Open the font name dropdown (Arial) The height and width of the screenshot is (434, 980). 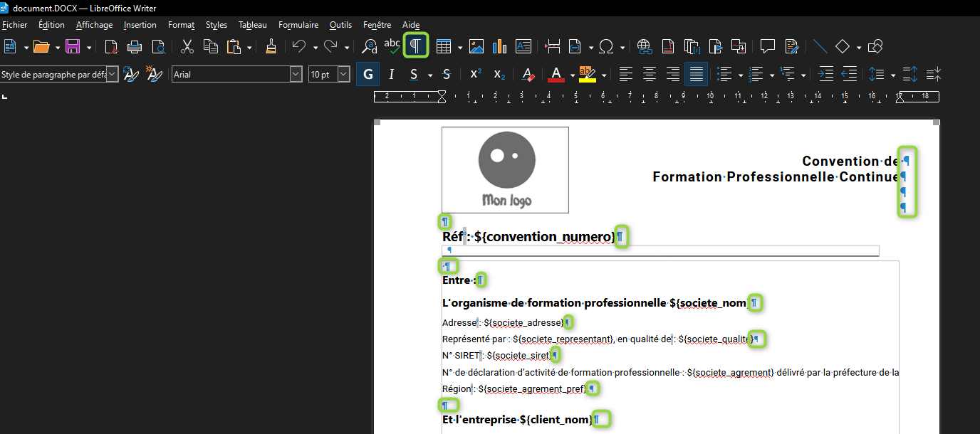click(x=296, y=74)
